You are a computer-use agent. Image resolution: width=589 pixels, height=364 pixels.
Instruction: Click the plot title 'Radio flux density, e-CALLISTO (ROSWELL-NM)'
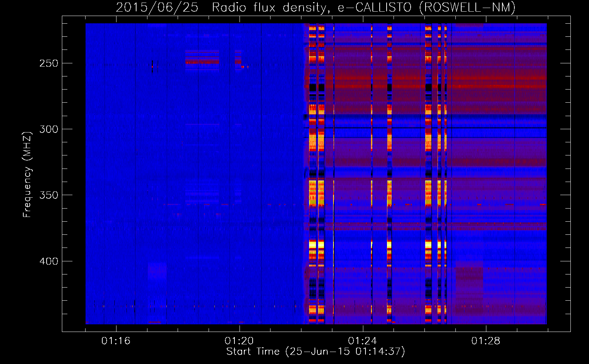[x=364, y=7]
